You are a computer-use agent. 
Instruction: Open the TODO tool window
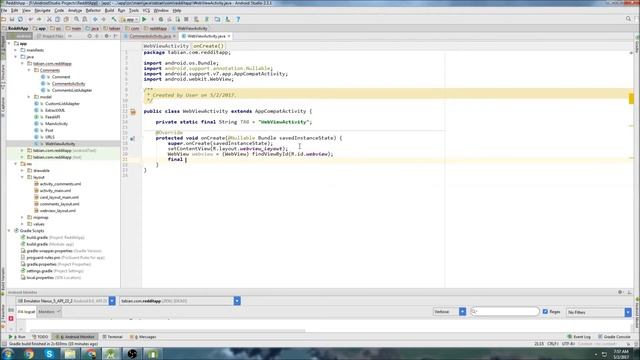40,337
